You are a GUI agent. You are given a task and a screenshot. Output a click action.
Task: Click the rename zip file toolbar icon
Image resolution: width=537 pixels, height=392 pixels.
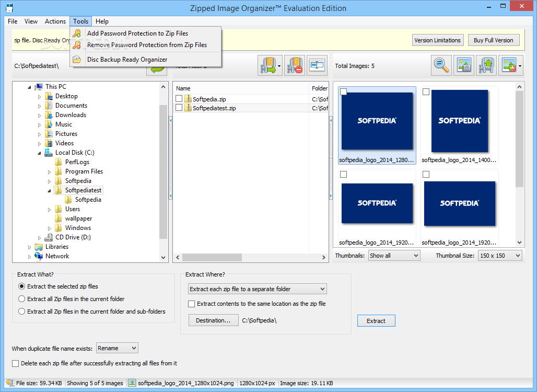(x=317, y=65)
